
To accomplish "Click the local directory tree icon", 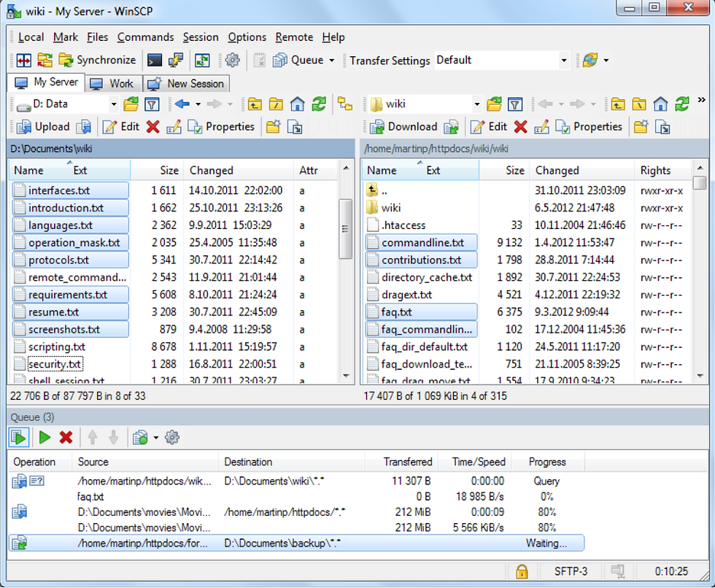I will click(345, 104).
